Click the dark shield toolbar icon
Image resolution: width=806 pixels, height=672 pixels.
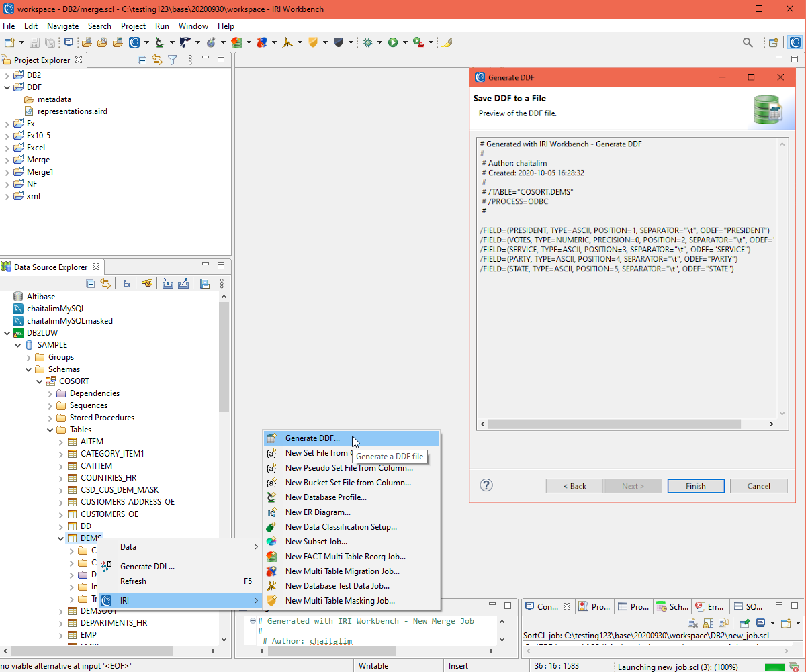click(x=339, y=42)
